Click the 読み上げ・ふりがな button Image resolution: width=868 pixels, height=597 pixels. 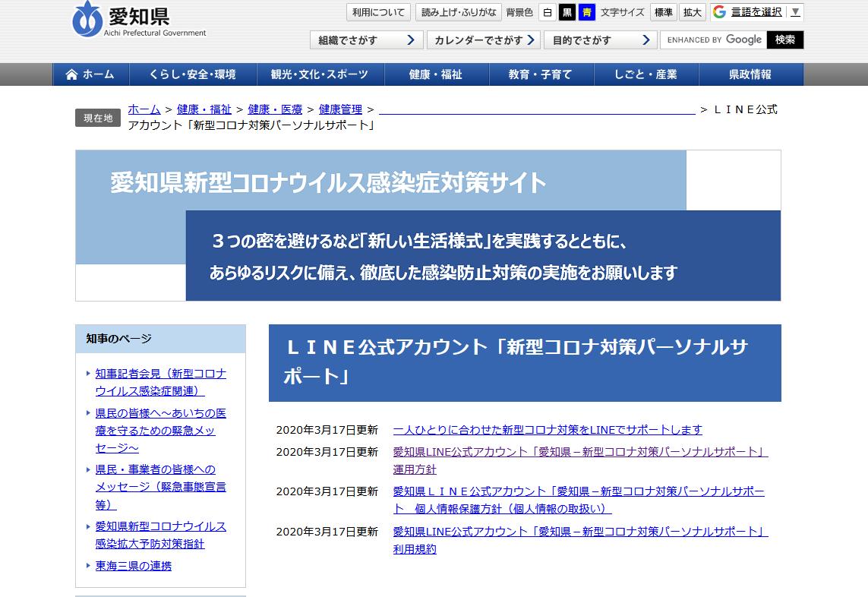pos(458,12)
